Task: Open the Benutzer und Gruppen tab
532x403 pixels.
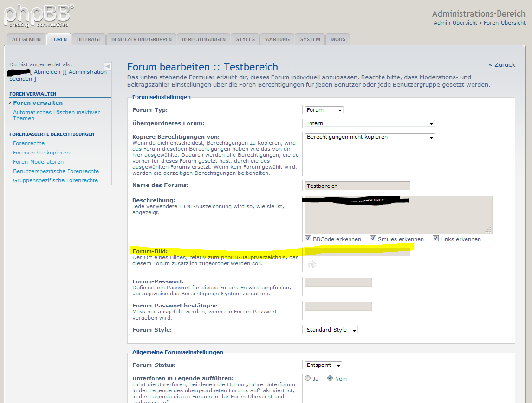Action: [x=142, y=39]
